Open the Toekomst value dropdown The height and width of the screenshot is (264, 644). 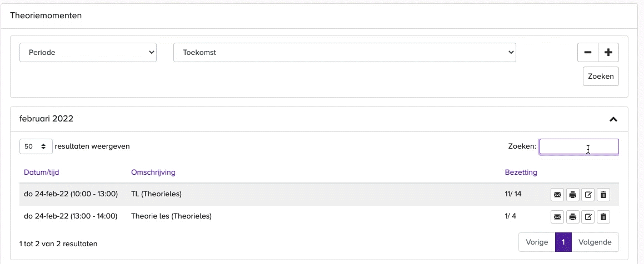tap(345, 53)
